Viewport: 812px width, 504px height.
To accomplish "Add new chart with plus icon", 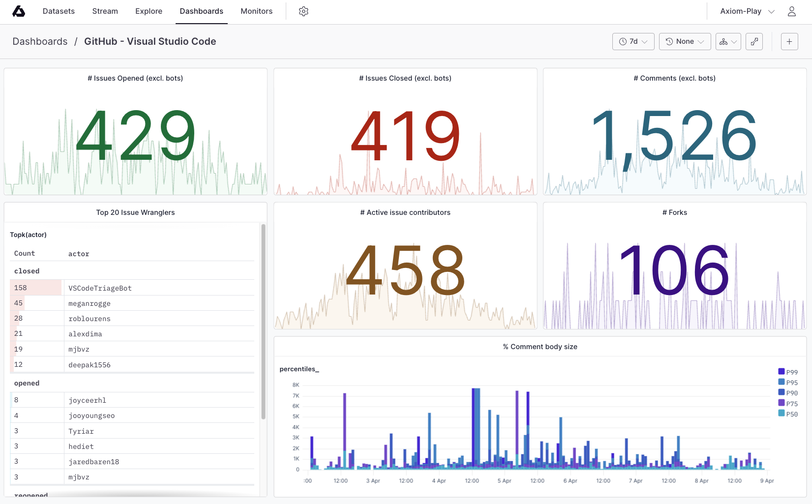I will [x=789, y=42].
